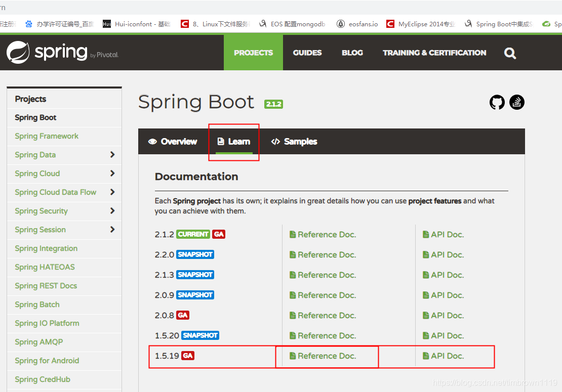The image size is (562, 392).
Task: Open Reference Doc. for version 2.1.2
Action: (x=323, y=235)
